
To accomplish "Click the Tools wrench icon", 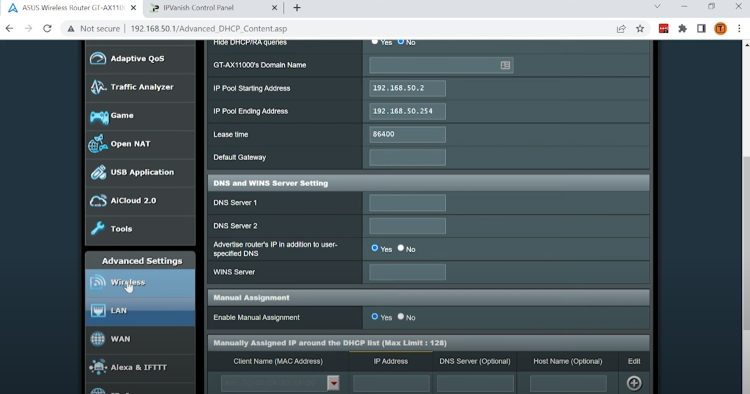I will (x=98, y=229).
